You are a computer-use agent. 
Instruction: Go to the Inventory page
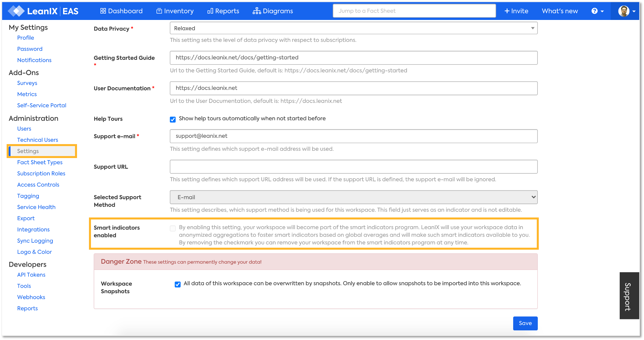[175, 11]
